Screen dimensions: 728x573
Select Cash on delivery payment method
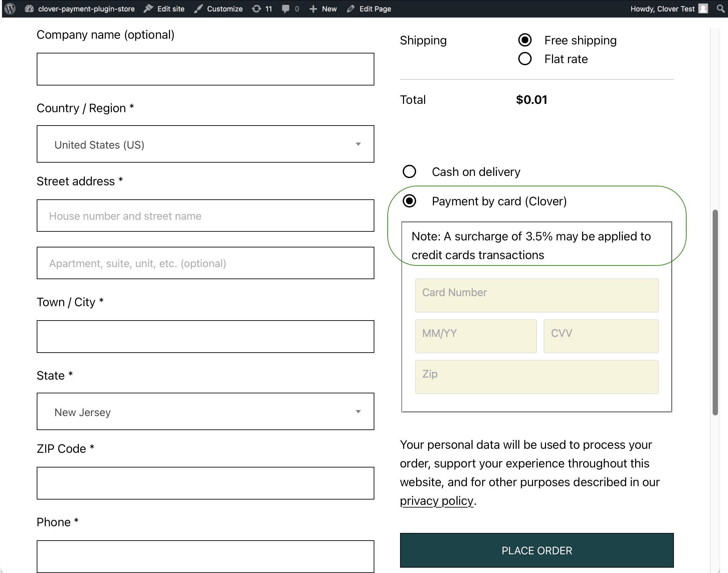click(x=409, y=172)
